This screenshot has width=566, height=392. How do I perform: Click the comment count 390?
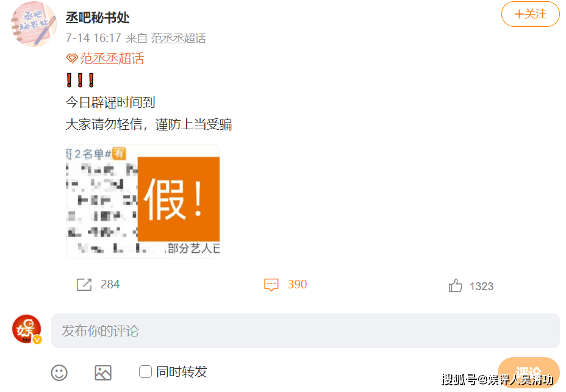pyautogui.click(x=298, y=285)
